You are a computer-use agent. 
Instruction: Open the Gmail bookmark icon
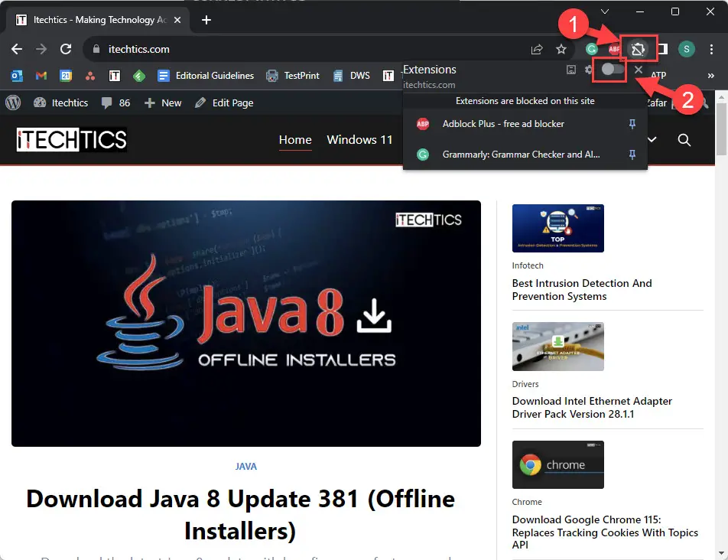(x=41, y=76)
